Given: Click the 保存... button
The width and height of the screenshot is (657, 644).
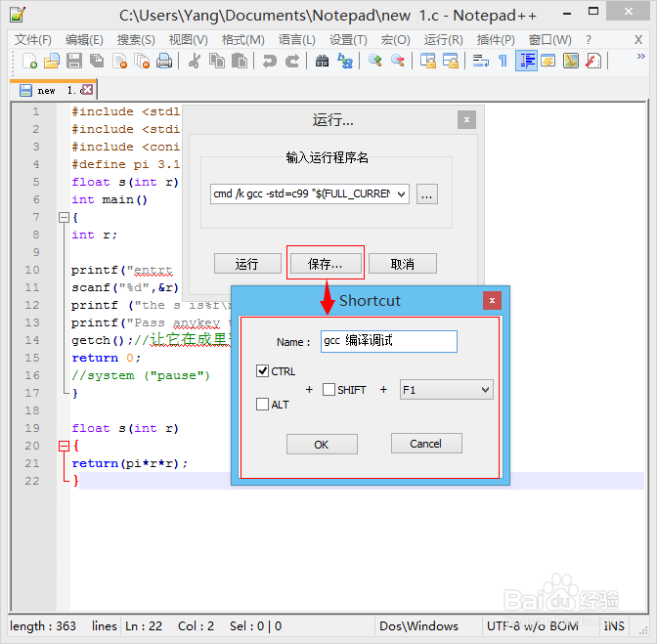Looking at the screenshot, I should [x=326, y=264].
